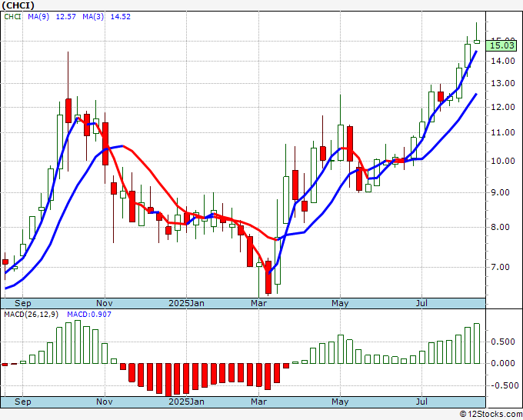This screenshot has width=523, height=420.
Task: Click the MACD:0.907 value label
Action: [89, 315]
